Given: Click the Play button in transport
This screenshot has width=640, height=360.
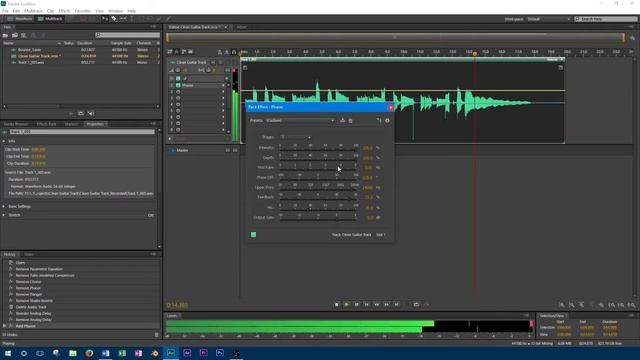Looking at the screenshot, I should (x=347, y=304).
